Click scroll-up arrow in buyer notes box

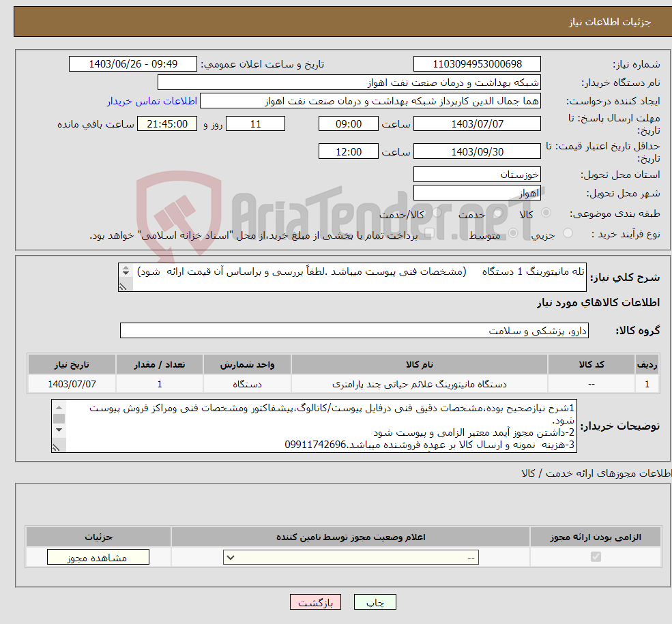(x=59, y=407)
